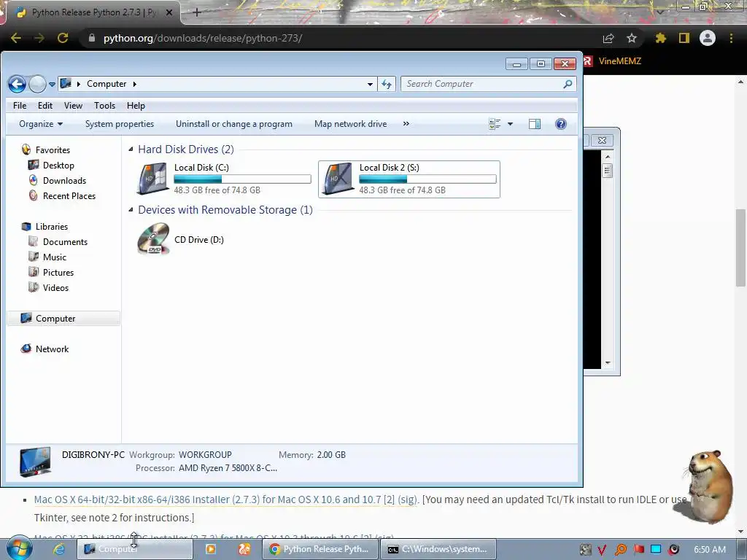Expand breadcrumb arrow after Computer
The width and height of the screenshot is (747, 560).
tap(135, 85)
